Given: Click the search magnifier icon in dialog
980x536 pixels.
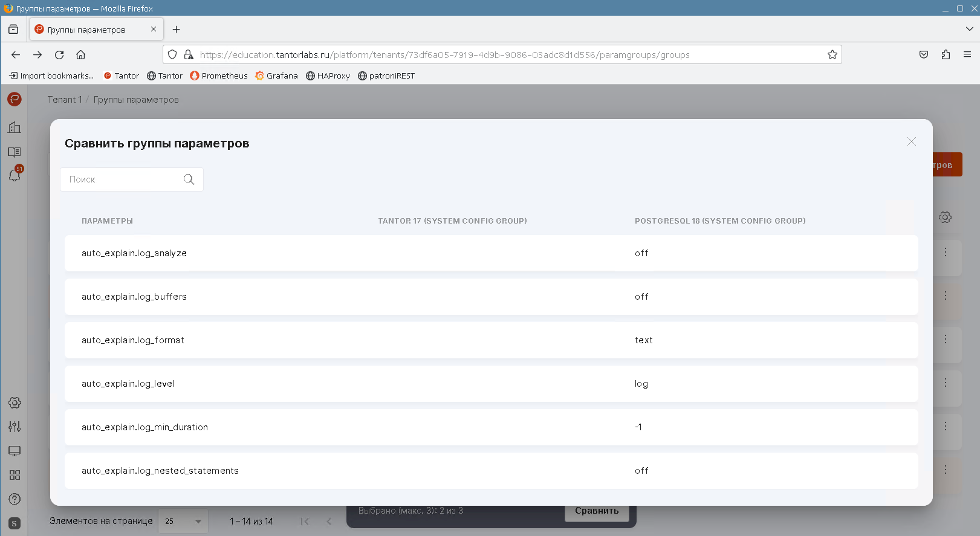Looking at the screenshot, I should pos(189,179).
